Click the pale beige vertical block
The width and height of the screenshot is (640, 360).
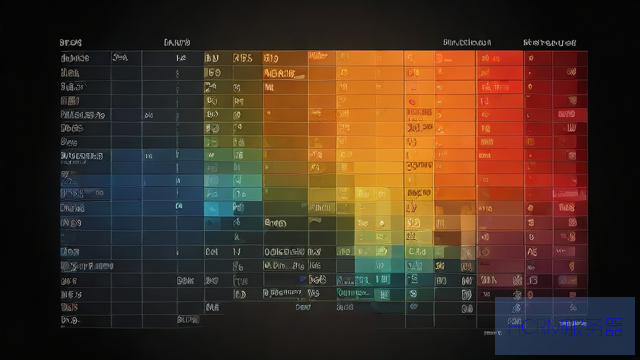pos(468,230)
